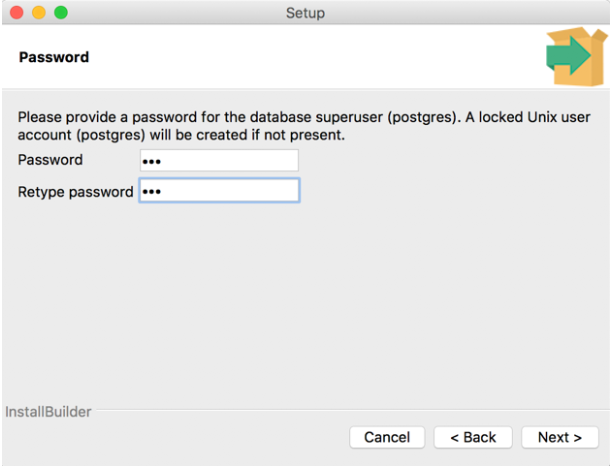The height and width of the screenshot is (466, 610).
Task: Click the white header banner's blank space
Action: [300, 58]
